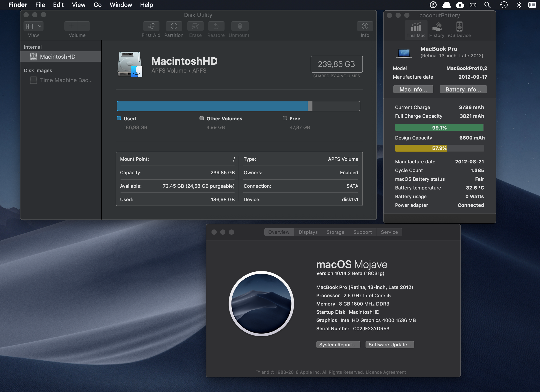540x392 pixels.
Task: Click the serial number C02JF23YDR53
Action: [x=371, y=329]
